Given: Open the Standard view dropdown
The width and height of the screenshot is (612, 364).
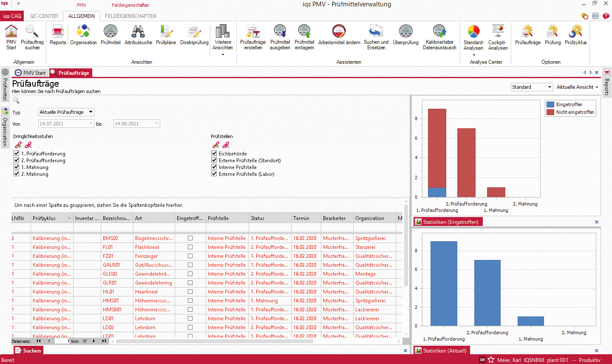Looking at the screenshot, I should 550,87.
